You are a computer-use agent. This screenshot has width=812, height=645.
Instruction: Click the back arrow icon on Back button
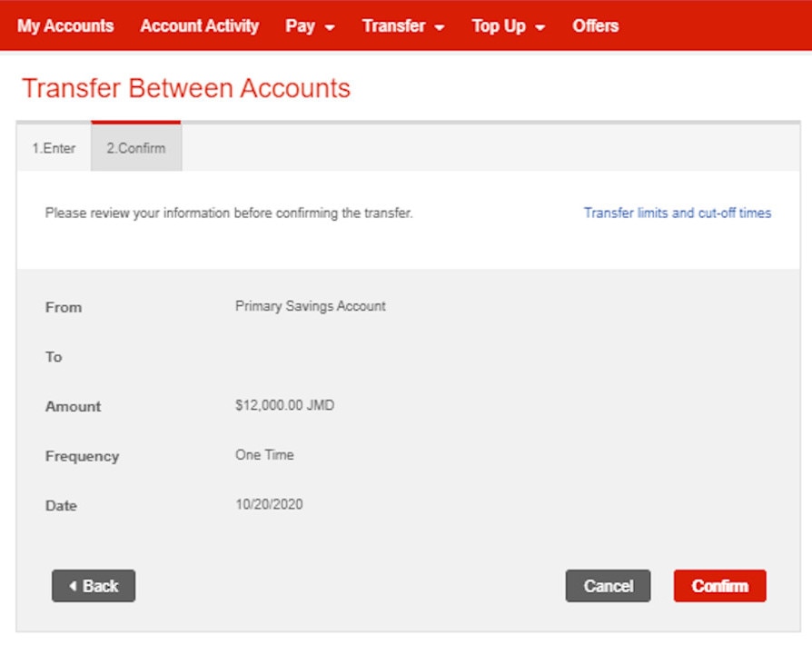click(x=73, y=586)
